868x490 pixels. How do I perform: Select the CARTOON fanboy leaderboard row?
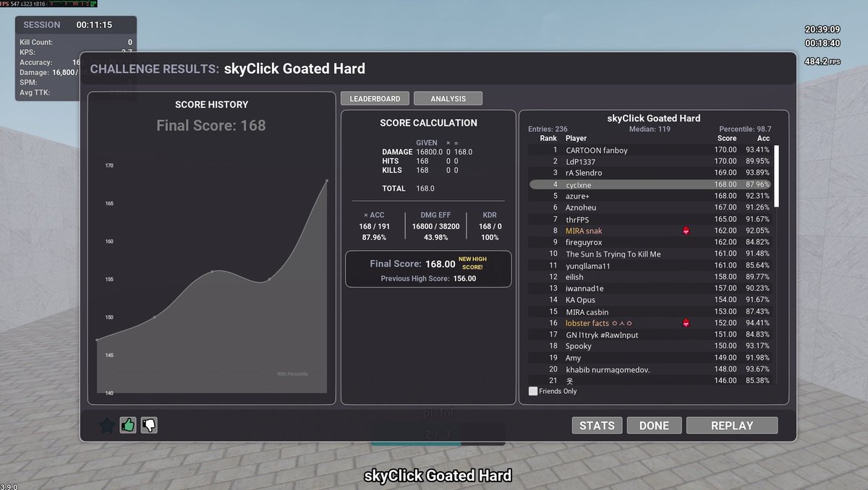[x=650, y=150]
